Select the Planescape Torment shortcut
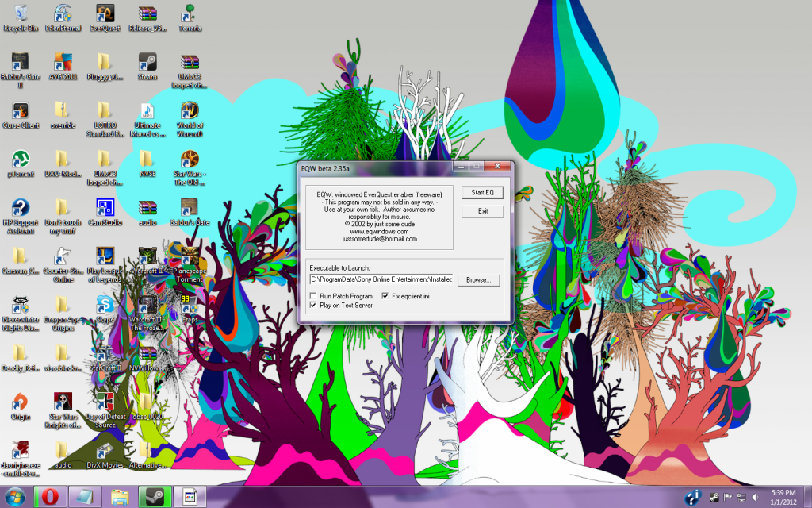Screen dimensions: 812x508 tap(190, 265)
